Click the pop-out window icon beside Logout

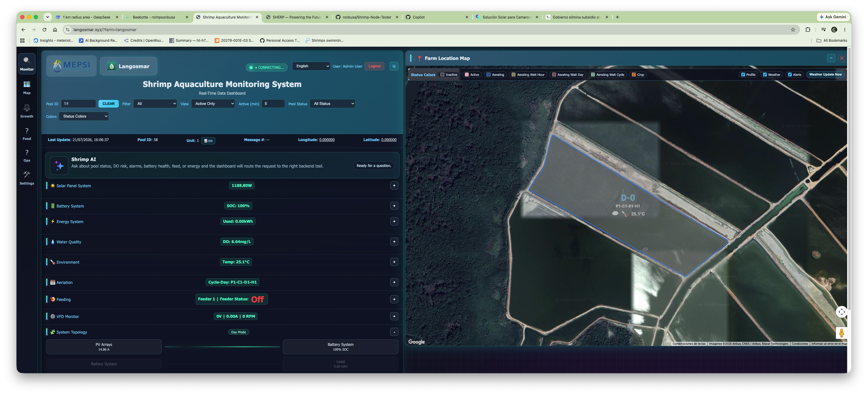coord(394,66)
